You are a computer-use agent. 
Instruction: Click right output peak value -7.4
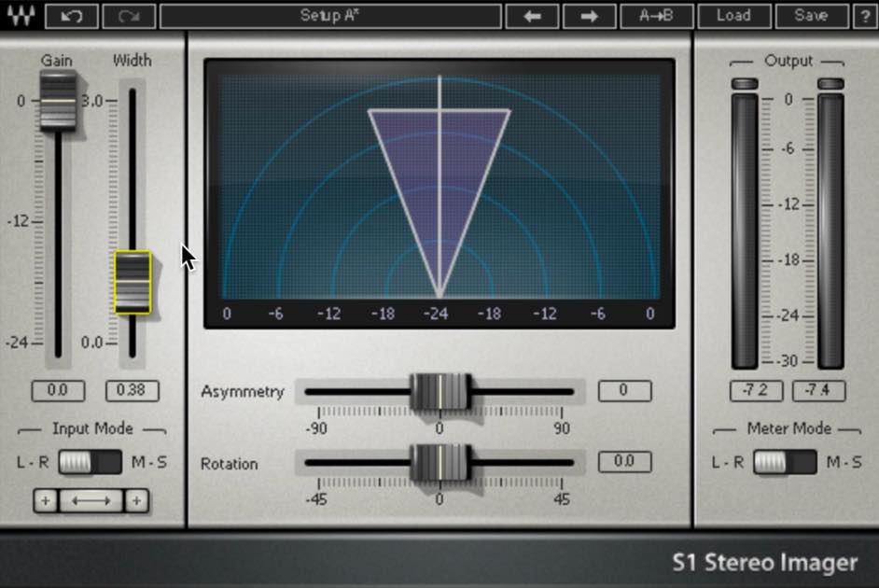coord(818,390)
